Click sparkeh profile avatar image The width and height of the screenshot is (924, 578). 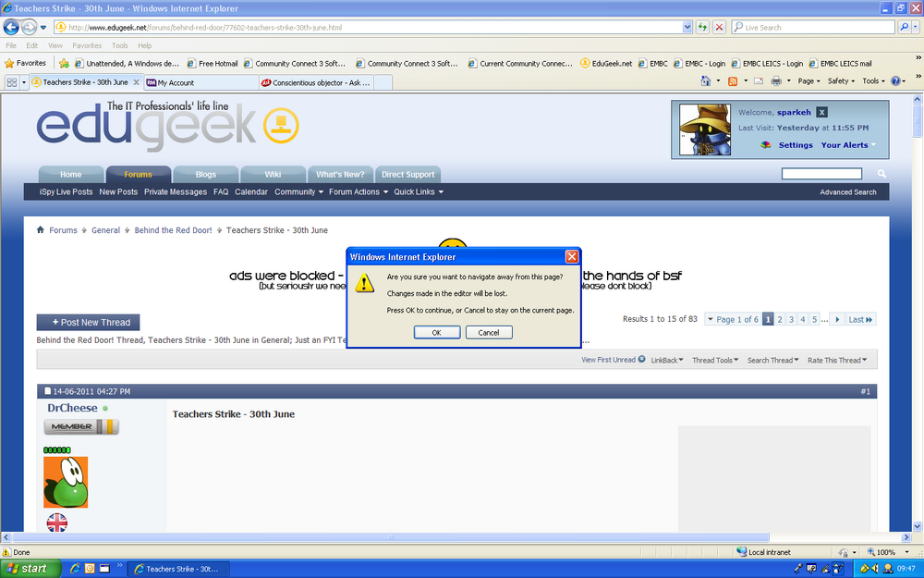click(705, 129)
